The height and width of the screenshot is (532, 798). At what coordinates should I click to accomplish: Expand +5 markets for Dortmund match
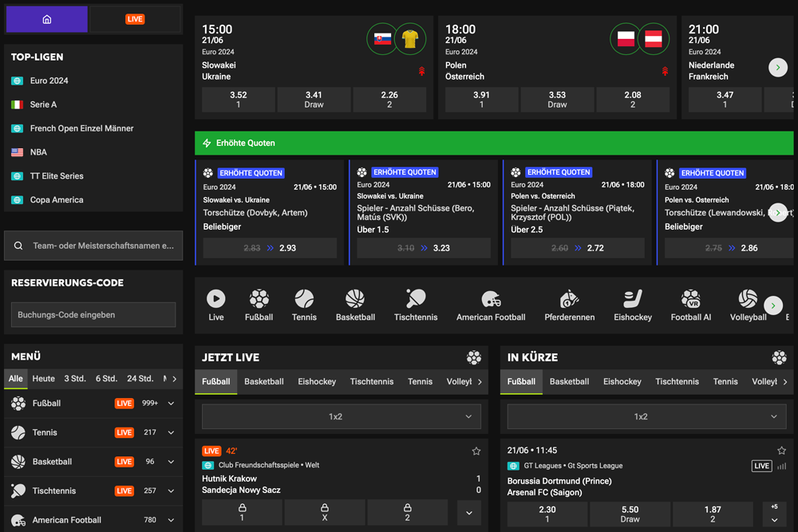pos(774,514)
